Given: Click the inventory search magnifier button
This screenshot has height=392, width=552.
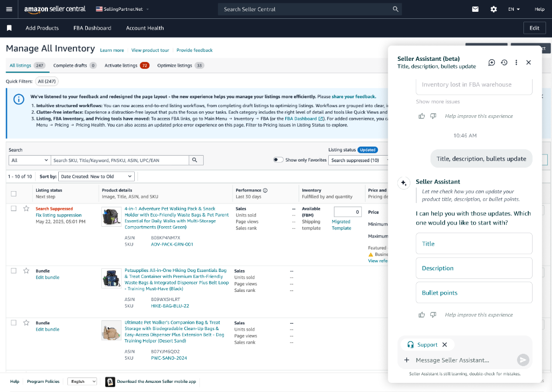Looking at the screenshot, I should [x=196, y=160].
